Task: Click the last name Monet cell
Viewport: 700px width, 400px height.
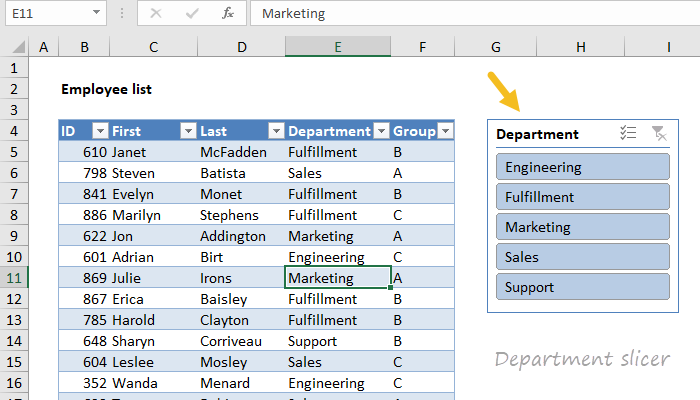Action: coord(242,194)
